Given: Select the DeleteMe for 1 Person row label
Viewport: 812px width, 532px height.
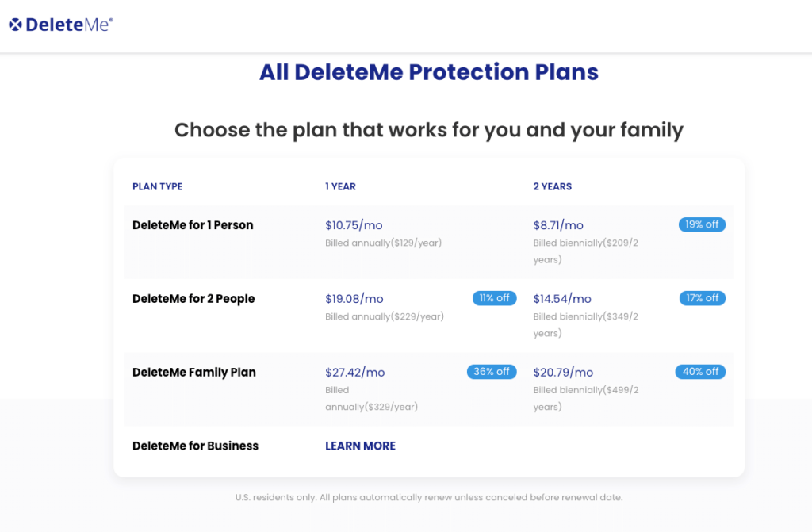Looking at the screenshot, I should click(193, 225).
